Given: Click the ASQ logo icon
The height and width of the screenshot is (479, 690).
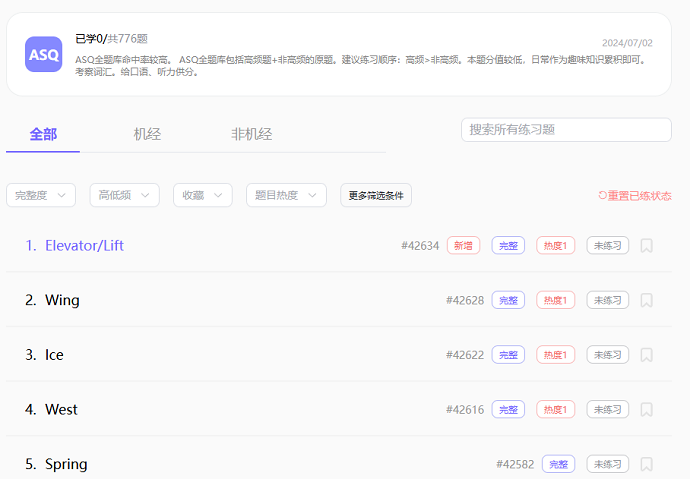Looking at the screenshot, I should tap(44, 54).
